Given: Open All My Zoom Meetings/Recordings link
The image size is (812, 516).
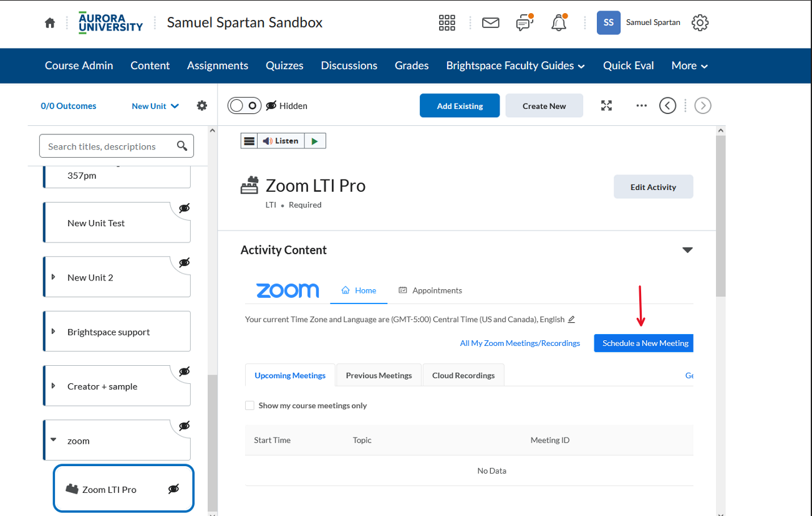Looking at the screenshot, I should [520, 343].
